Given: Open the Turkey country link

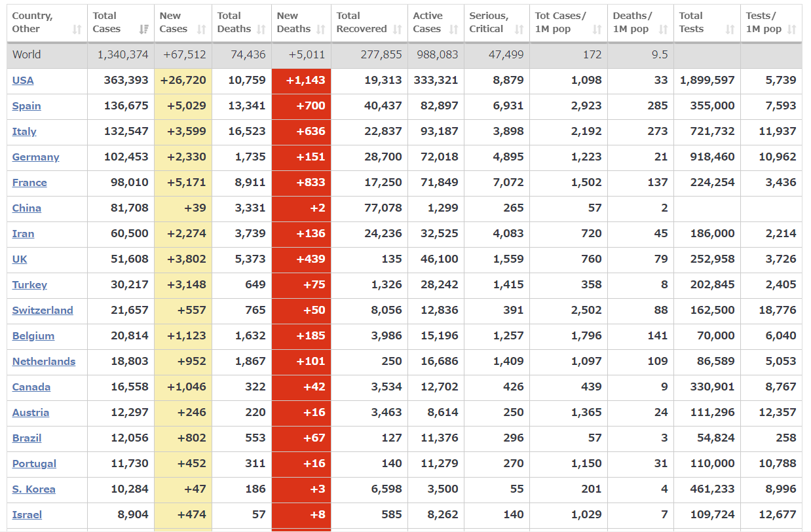Looking at the screenshot, I should tap(29, 285).
